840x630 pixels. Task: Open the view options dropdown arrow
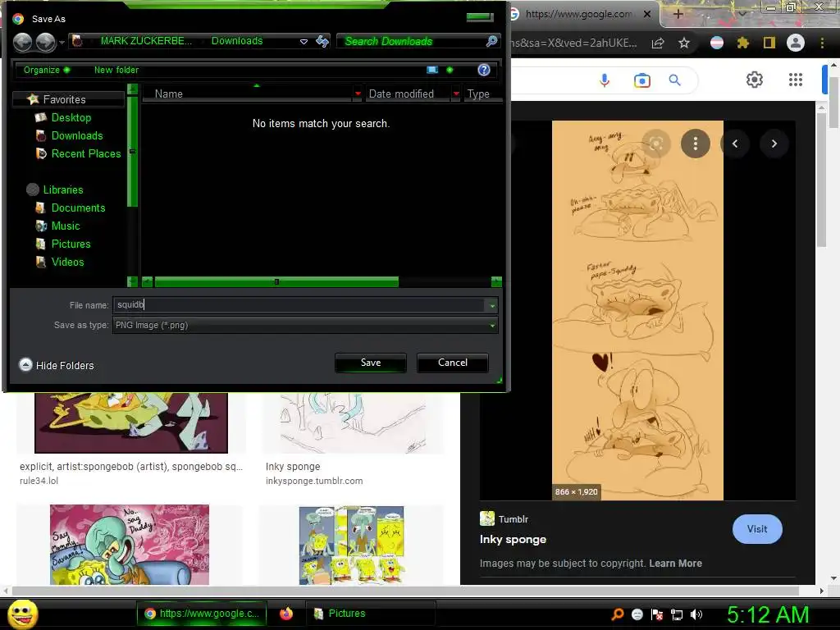coord(450,70)
